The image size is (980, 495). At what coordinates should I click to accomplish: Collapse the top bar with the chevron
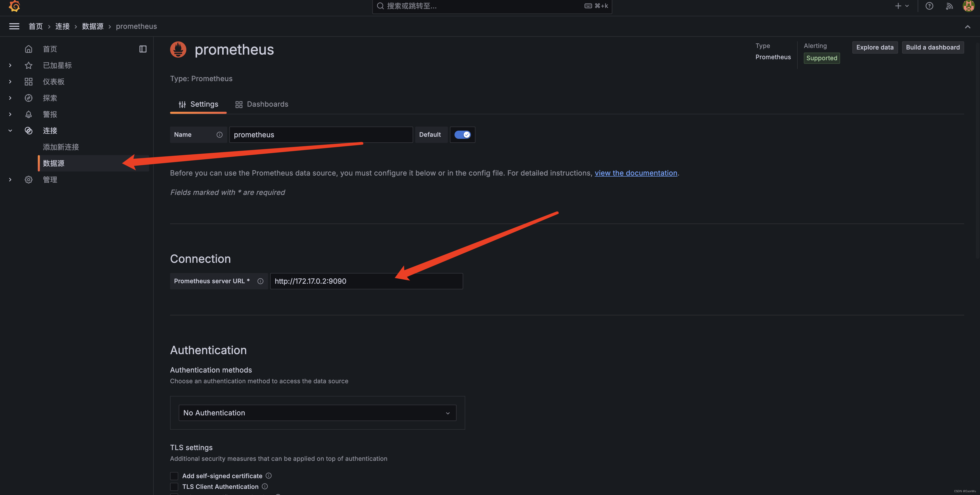pos(967,27)
